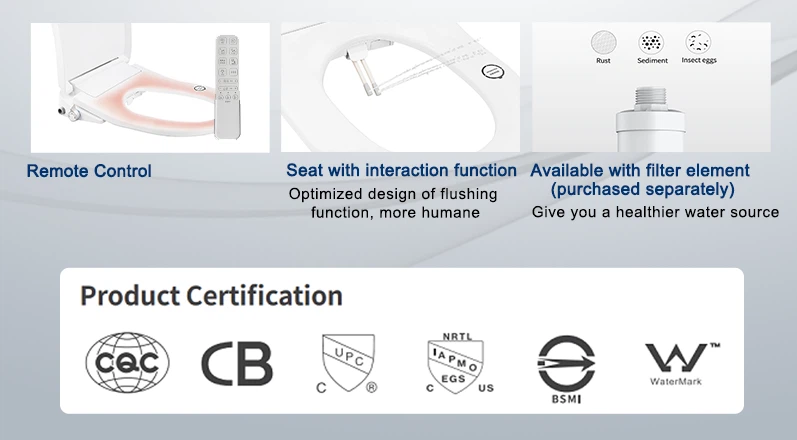Click the CQC certification logo
This screenshot has height=440, width=797.
(x=127, y=361)
